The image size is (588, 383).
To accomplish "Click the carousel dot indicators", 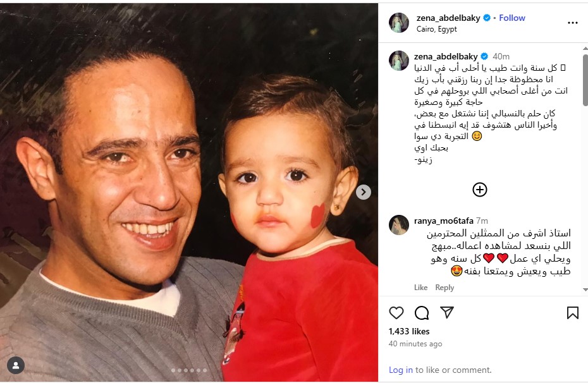I will pos(189,370).
